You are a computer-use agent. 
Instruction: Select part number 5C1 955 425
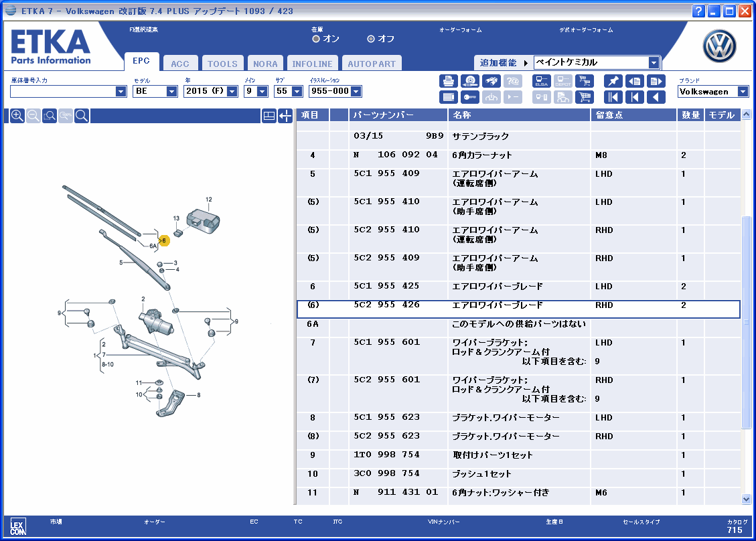[386, 286]
